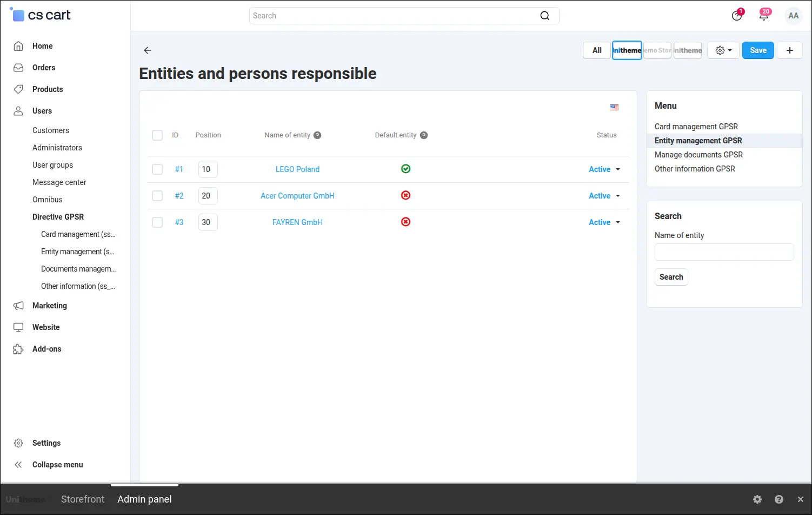Select the FAYREN GmbH row checkbox
812x515 pixels.
click(x=157, y=222)
